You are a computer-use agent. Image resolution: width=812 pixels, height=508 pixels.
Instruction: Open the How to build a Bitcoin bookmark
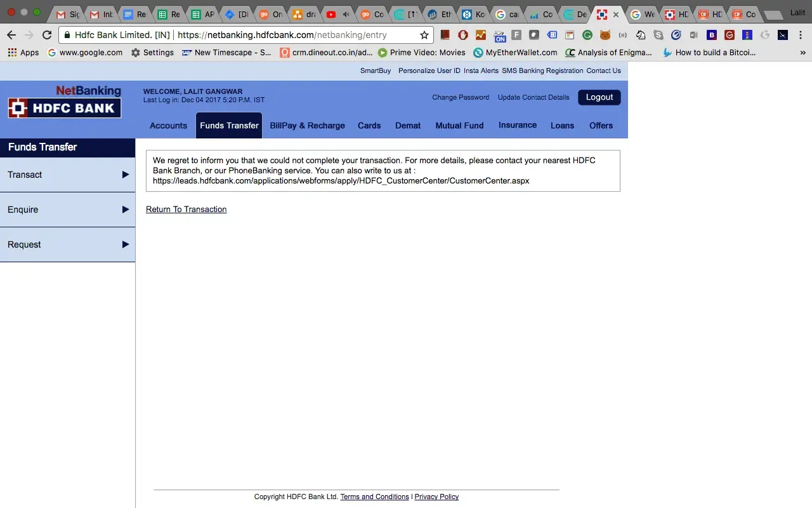pos(709,53)
